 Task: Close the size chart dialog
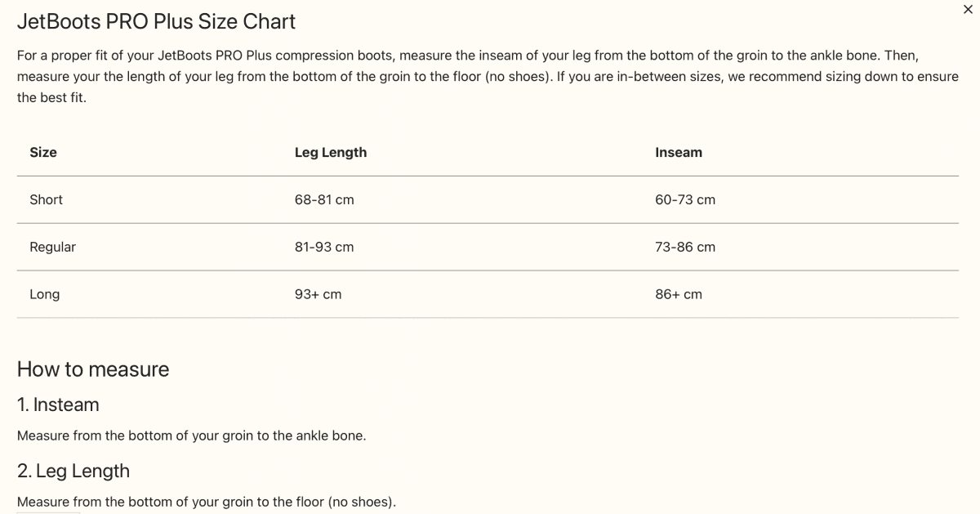coord(968,9)
